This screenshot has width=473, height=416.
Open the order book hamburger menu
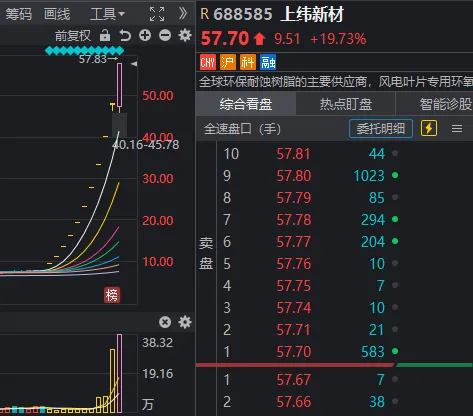(457, 128)
